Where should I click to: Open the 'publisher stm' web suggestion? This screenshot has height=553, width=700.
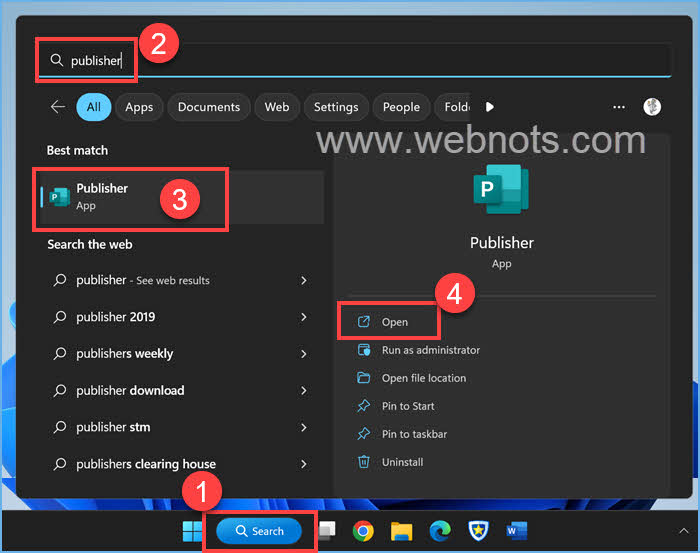[182, 428]
